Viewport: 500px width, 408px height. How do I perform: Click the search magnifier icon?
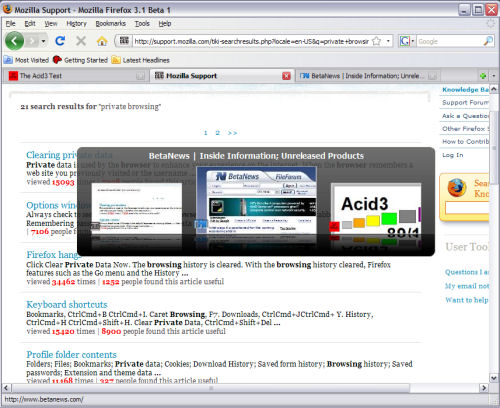pyautogui.click(x=488, y=41)
